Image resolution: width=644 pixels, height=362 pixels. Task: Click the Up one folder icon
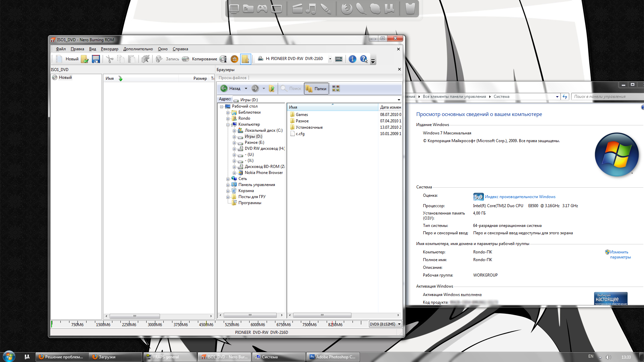272,88
